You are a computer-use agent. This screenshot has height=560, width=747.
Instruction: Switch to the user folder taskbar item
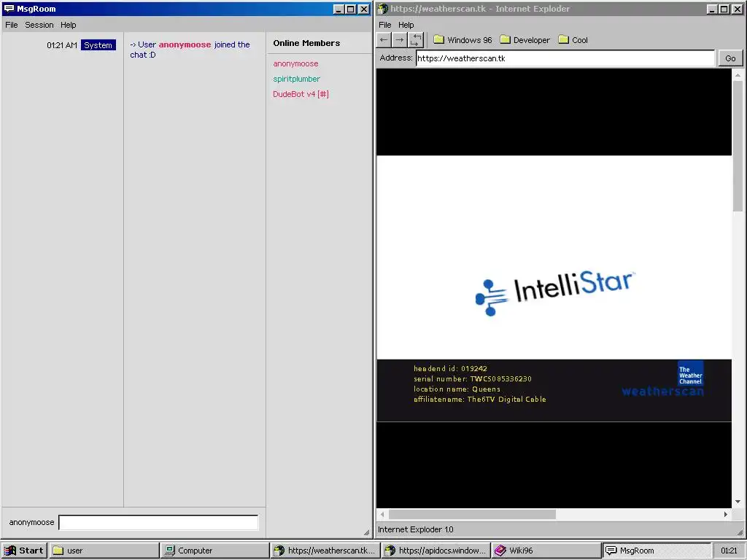click(x=104, y=551)
